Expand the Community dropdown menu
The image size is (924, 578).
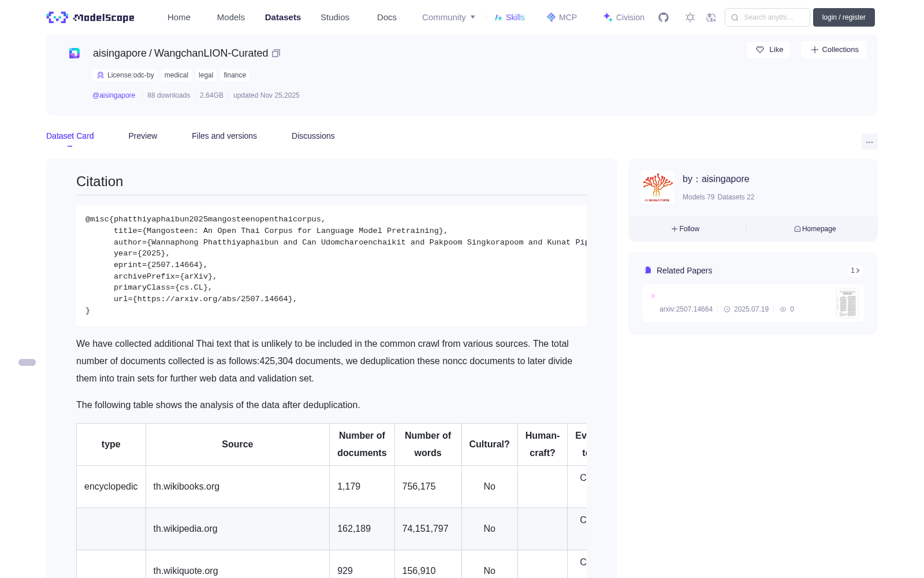pos(449,17)
